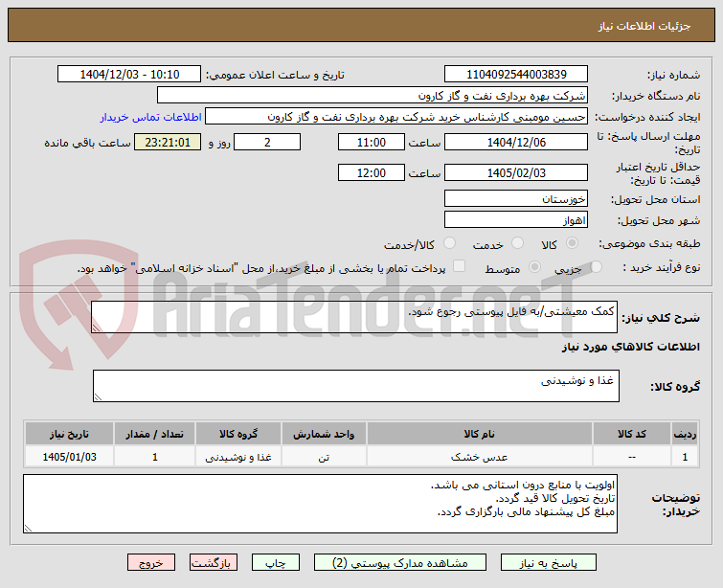The image size is (723, 588).
Task: Toggle the Islamic treasury payment checkbox
Action: (459, 266)
